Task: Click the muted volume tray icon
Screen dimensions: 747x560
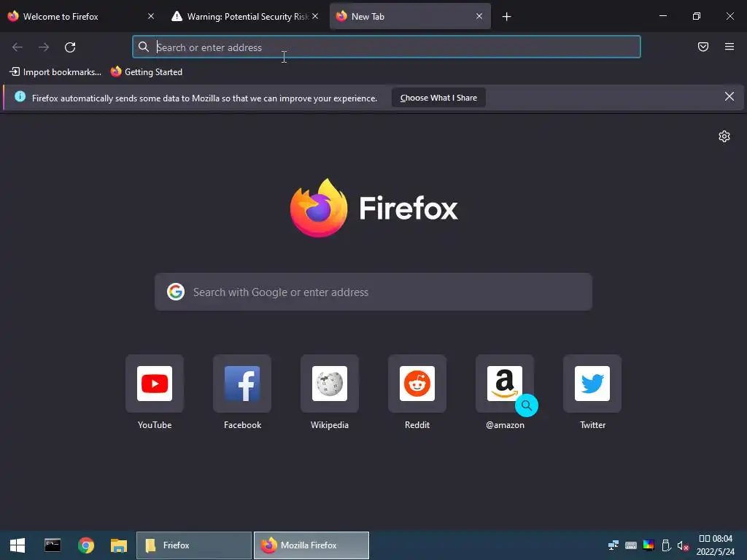Action: (683, 545)
